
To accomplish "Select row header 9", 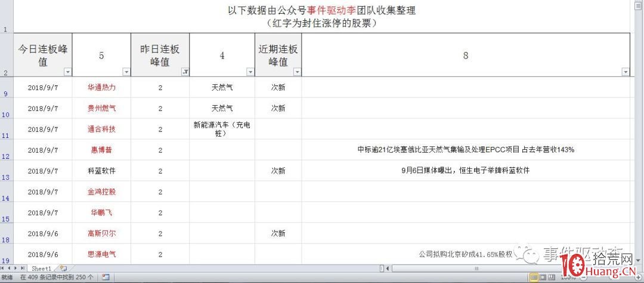I will (6, 87).
